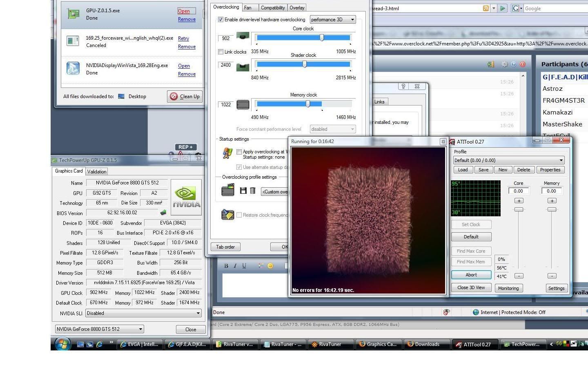Open the performance 3D dropdown
The image size is (588, 368).
(x=333, y=20)
